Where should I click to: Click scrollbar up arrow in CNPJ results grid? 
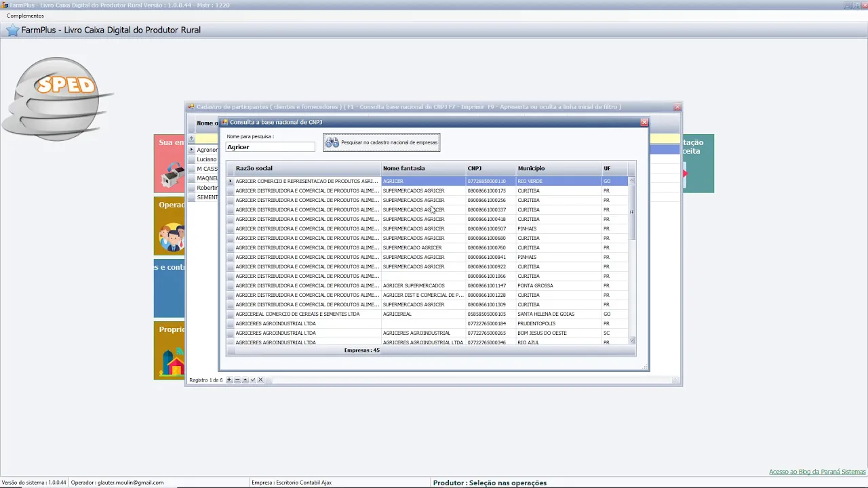632,181
